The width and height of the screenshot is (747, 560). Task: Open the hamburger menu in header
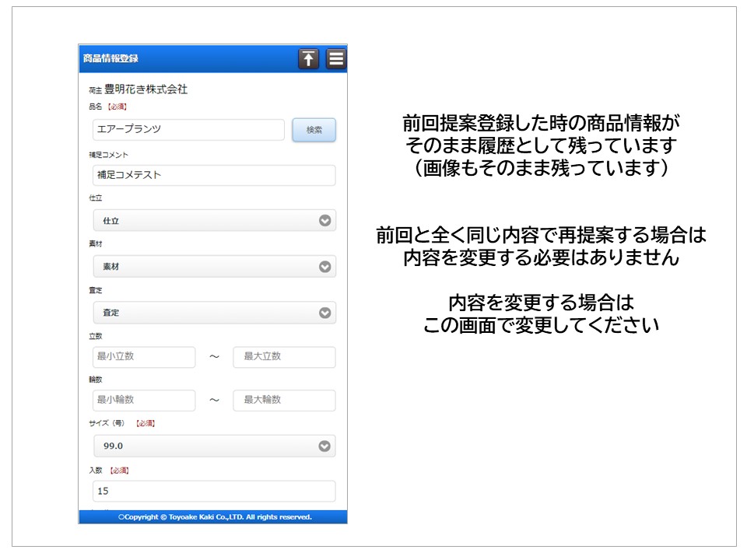tap(336, 59)
